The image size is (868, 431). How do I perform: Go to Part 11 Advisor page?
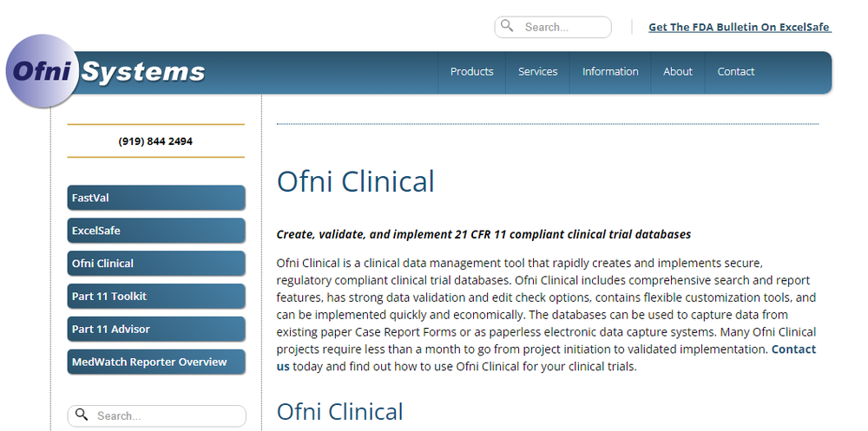(156, 329)
